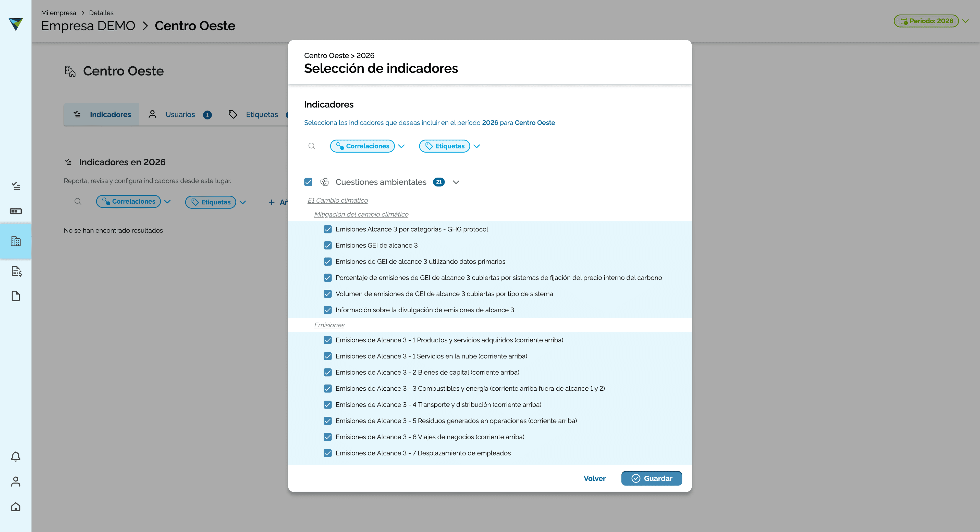Click the Volver button
980x532 pixels.
click(595, 478)
